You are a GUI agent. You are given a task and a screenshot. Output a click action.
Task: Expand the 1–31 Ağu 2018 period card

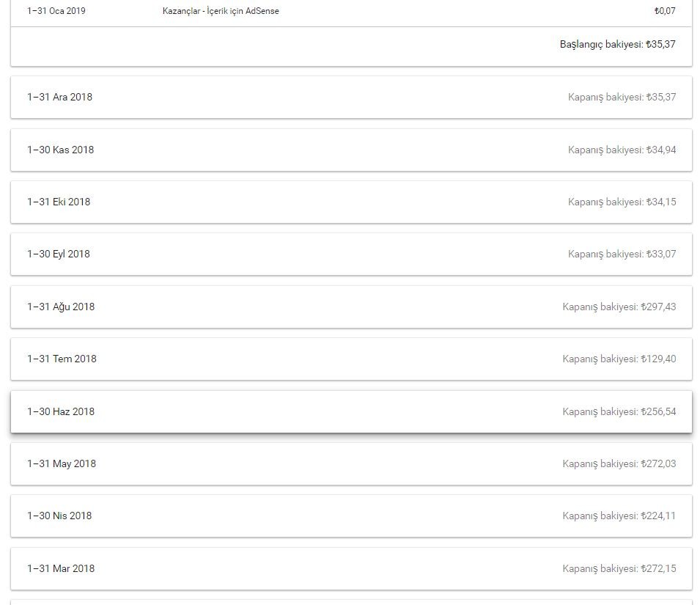pyautogui.click(x=351, y=307)
